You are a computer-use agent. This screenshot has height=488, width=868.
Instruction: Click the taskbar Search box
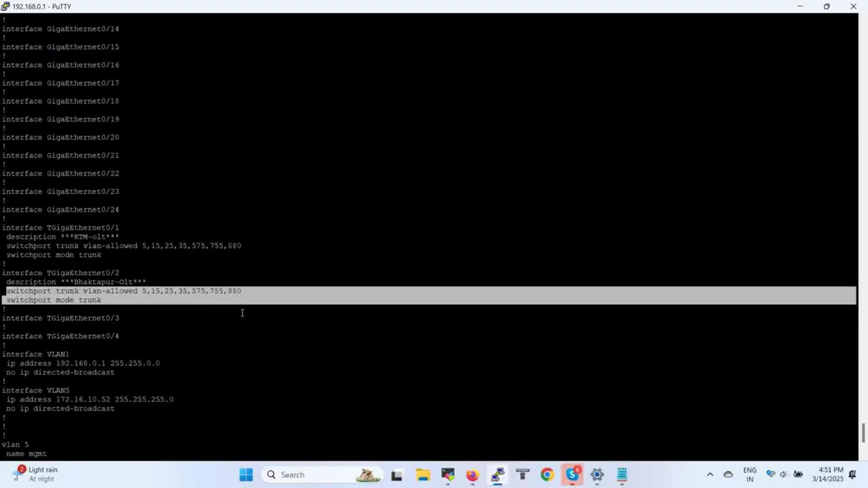pos(322,474)
